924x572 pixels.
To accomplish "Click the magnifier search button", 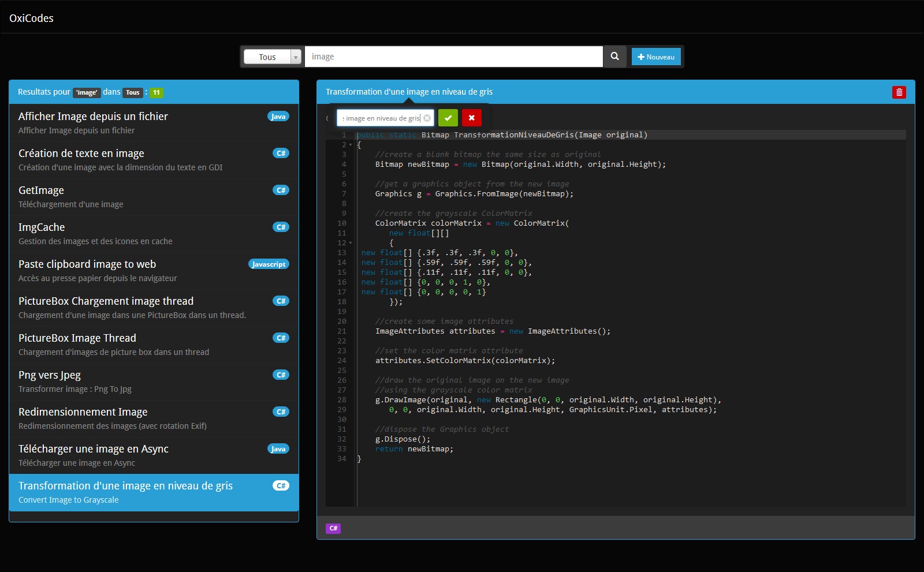I will 614,57.
